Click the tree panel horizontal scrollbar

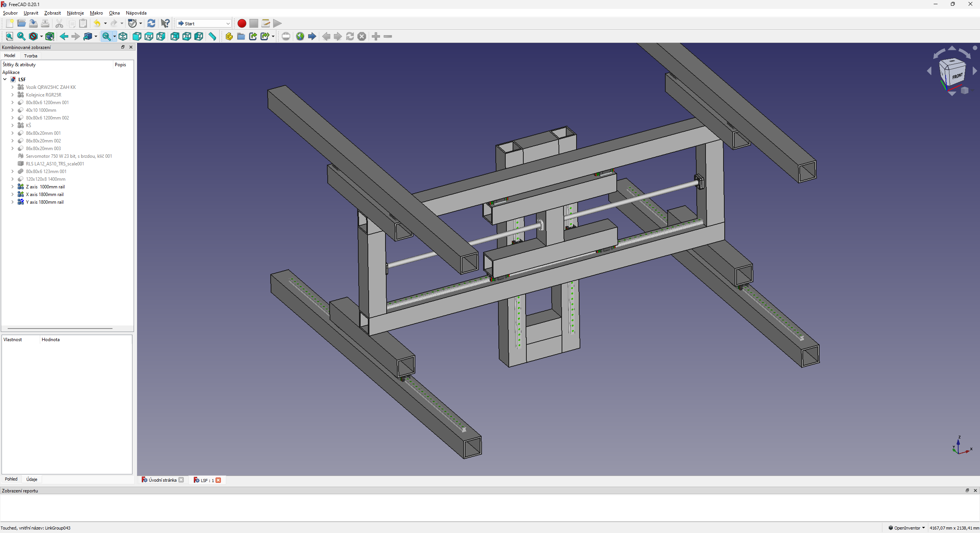tap(60, 329)
